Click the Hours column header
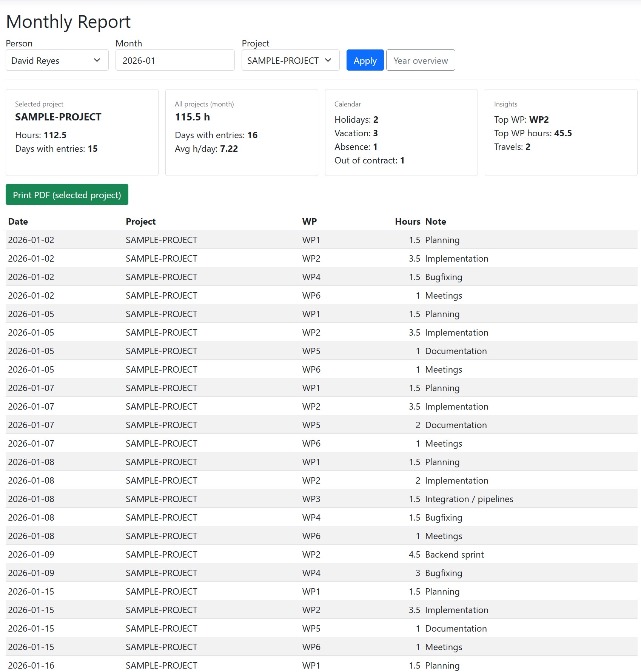Screen dimensions: 641x672 point(407,222)
